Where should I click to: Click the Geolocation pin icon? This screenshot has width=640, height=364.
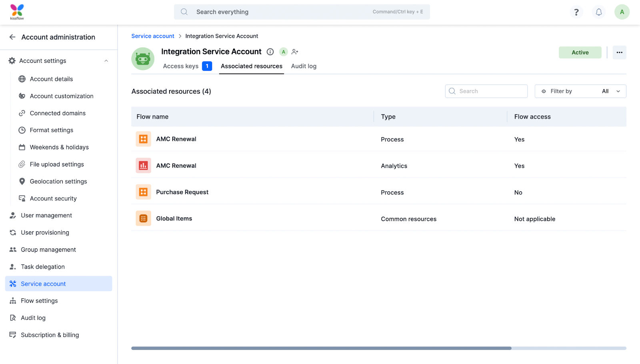pos(22,181)
